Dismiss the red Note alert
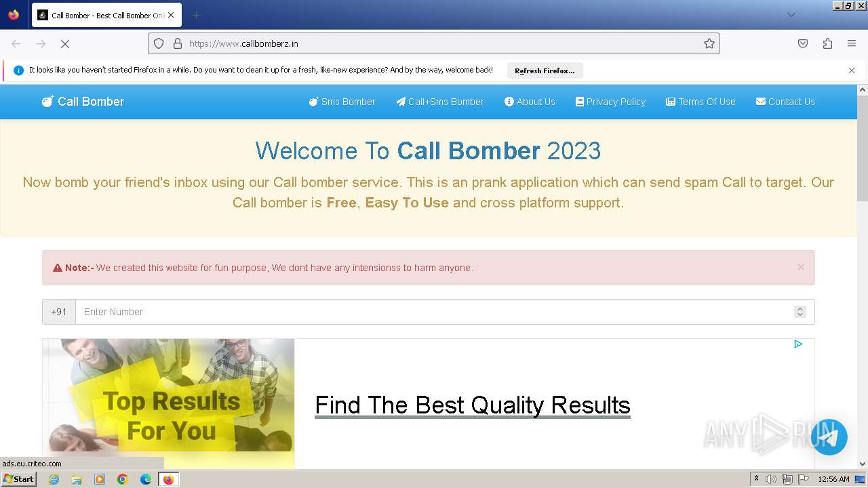This screenshot has height=488, width=868. pos(801,267)
